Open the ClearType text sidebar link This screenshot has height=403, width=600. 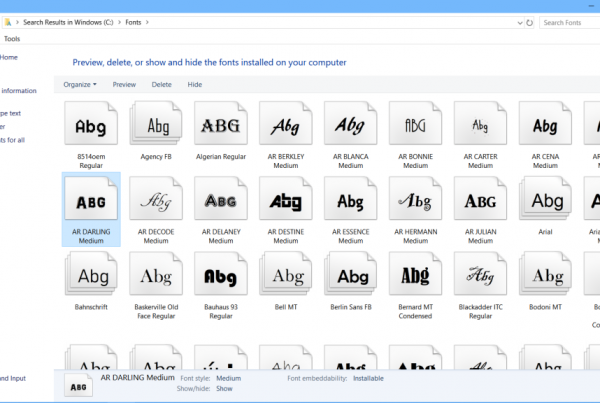[10, 113]
